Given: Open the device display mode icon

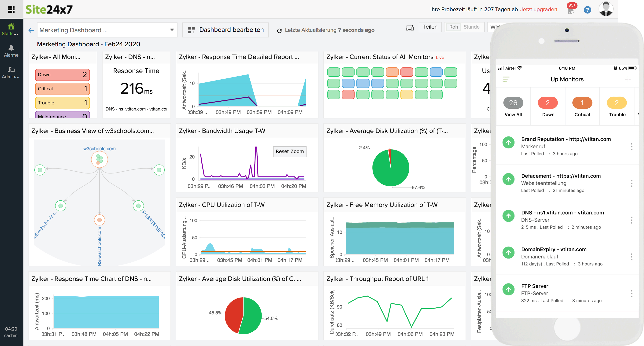Looking at the screenshot, I should pyautogui.click(x=410, y=28).
